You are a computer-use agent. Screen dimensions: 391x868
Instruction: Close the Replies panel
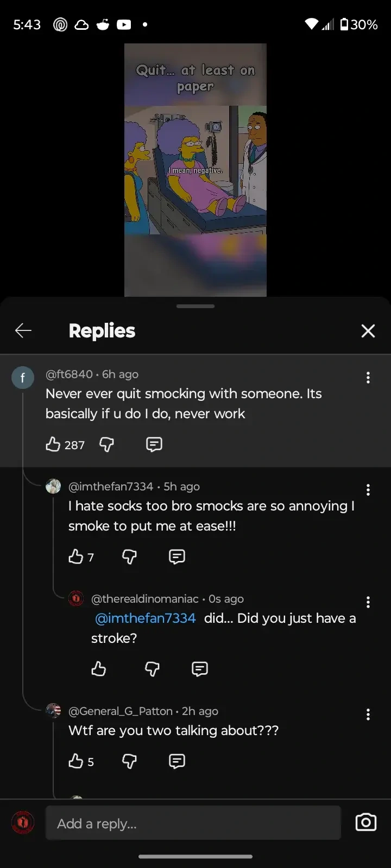coord(368,331)
